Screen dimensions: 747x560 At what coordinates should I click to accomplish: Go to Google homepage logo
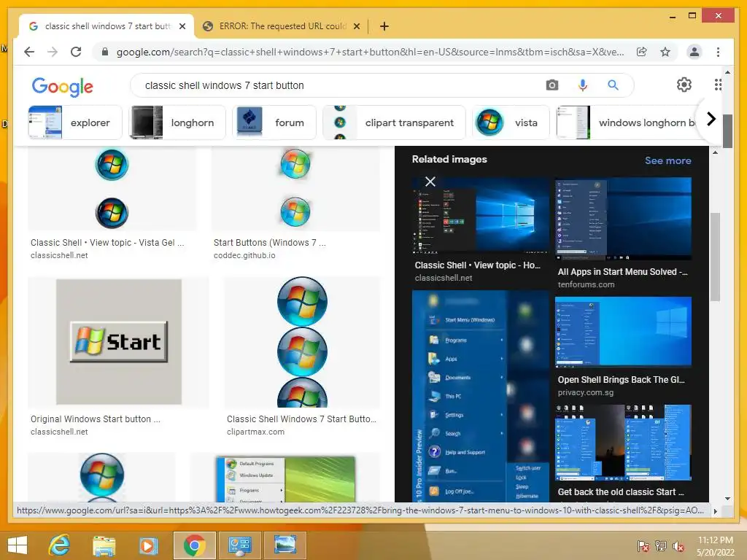pyautogui.click(x=63, y=86)
